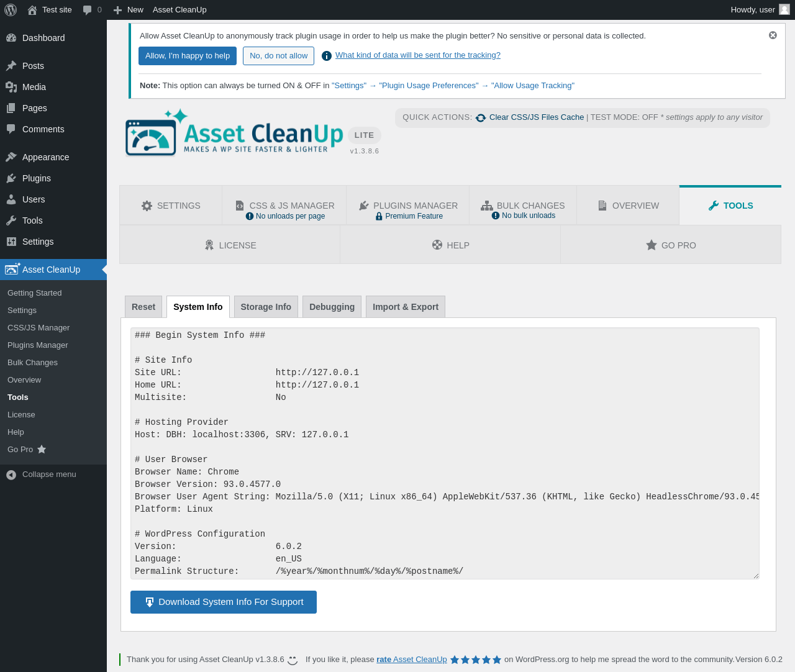Click the Test site name in admin bar
795x672 pixels.
[57, 10]
